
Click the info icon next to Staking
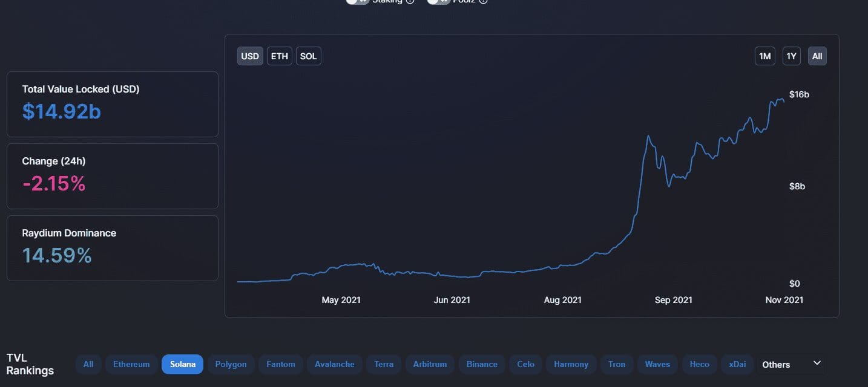tap(410, 1)
